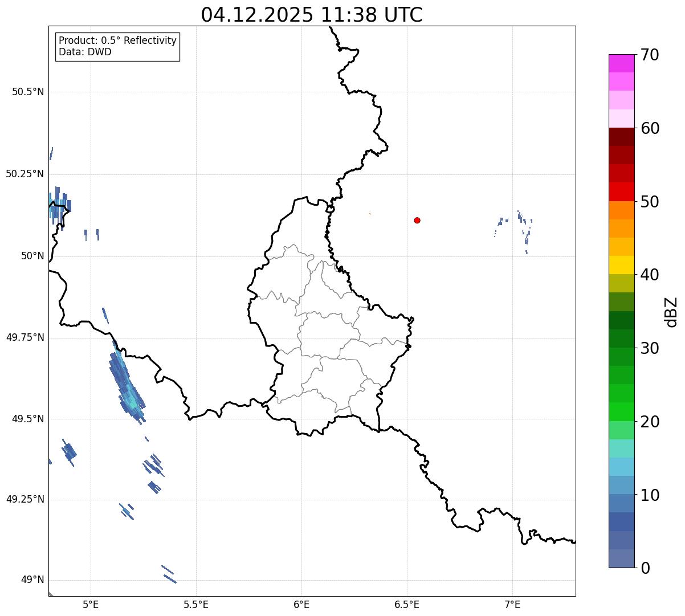This screenshot has width=685, height=616.
Task: Click the 49°N latitude label
Action: tap(32, 580)
